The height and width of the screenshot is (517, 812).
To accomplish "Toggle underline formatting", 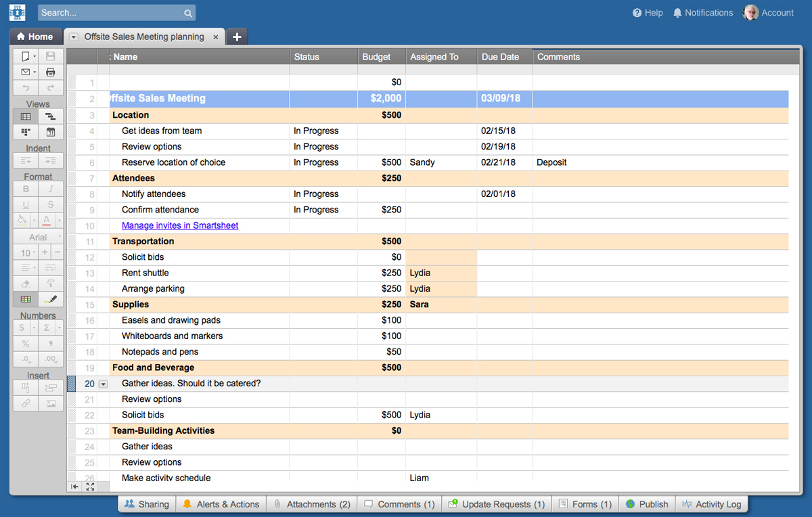I will click(x=25, y=204).
